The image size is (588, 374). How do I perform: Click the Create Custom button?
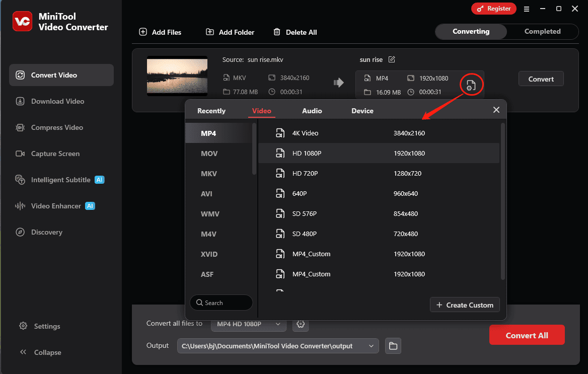pos(465,305)
